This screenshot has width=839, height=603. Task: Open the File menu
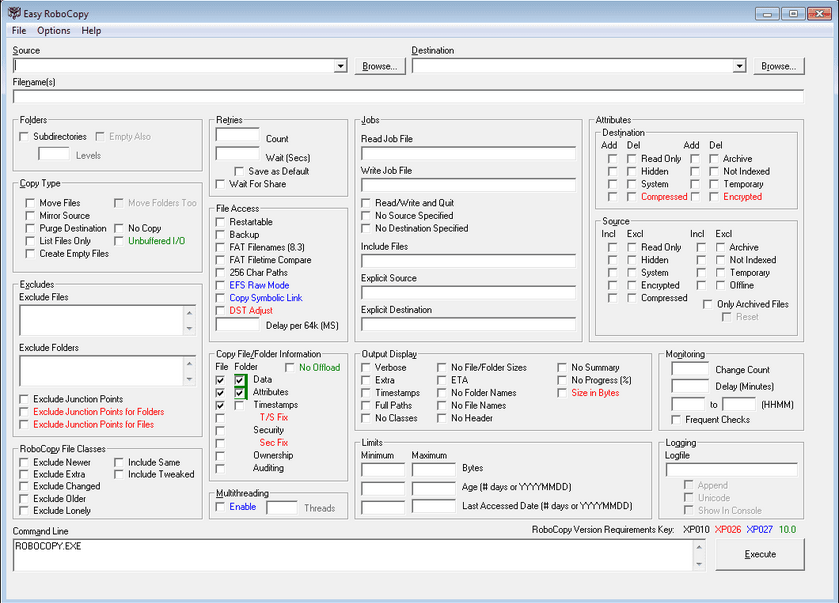pos(19,30)
